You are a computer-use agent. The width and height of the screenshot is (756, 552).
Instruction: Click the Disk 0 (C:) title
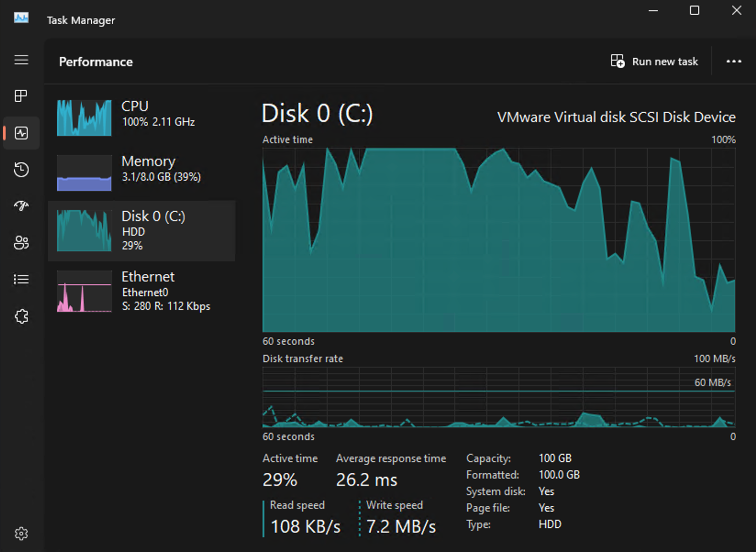317,113
